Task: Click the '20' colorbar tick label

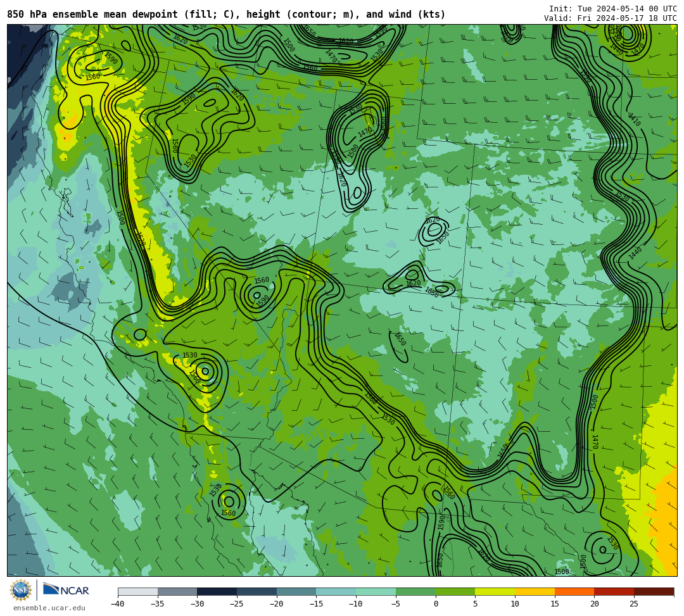Action: [595, 604]
